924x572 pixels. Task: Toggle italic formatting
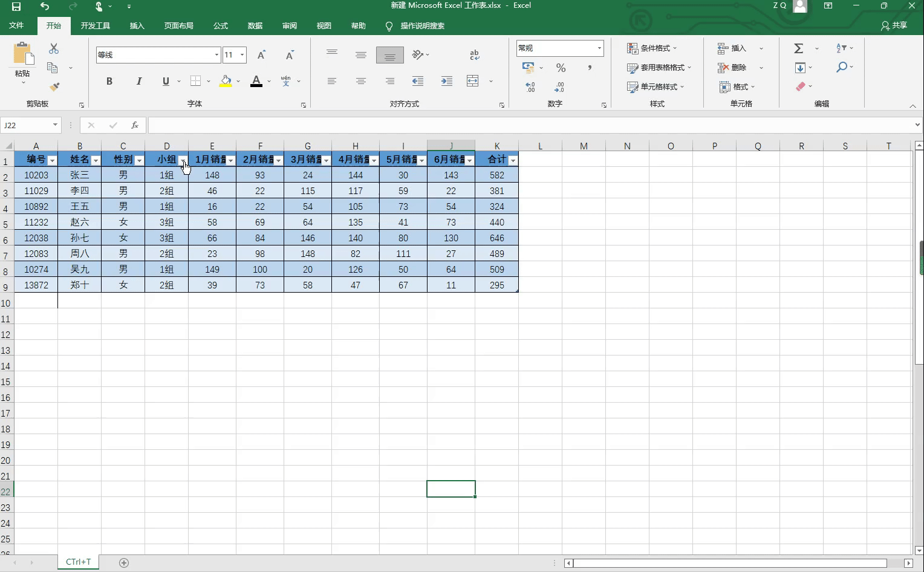pyautogui.click(x=138, y=81)
